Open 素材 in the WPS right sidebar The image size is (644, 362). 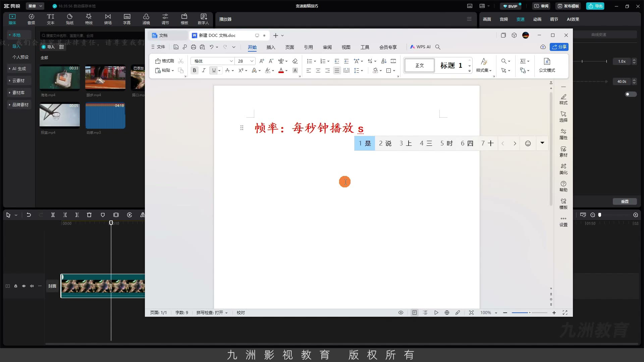pyautogui.click(x=563, y=152)
